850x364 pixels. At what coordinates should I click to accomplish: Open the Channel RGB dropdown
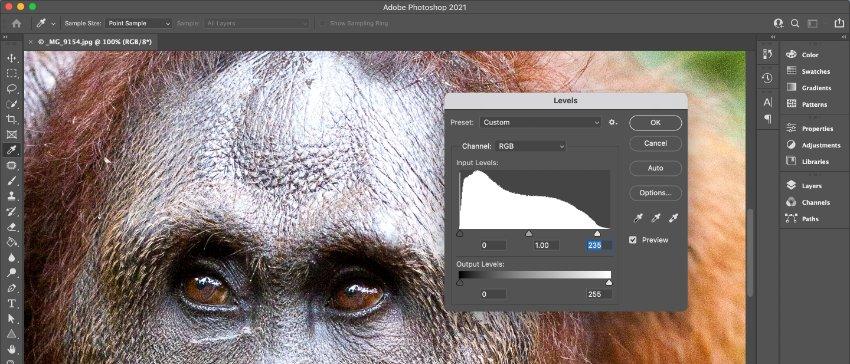(x=530, y=146)
